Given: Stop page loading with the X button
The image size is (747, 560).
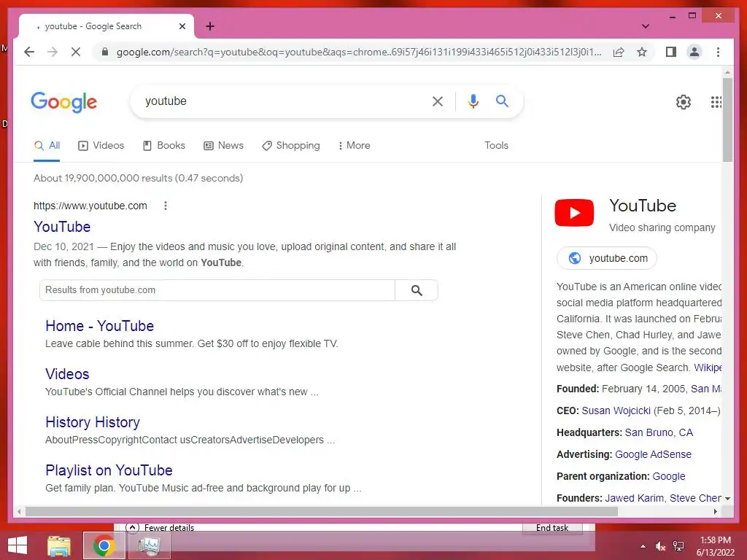Looking at the screenshot, I should 76,52.
